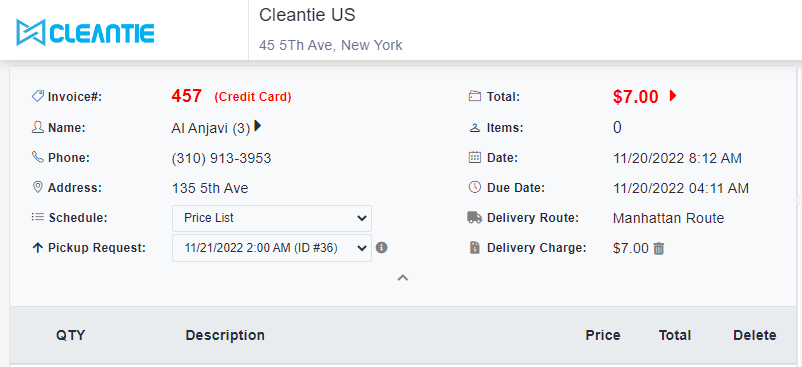The width and height of the screenshot is (802, 367).
Task: Click the invoice tag icon
Action: [37, 96]
